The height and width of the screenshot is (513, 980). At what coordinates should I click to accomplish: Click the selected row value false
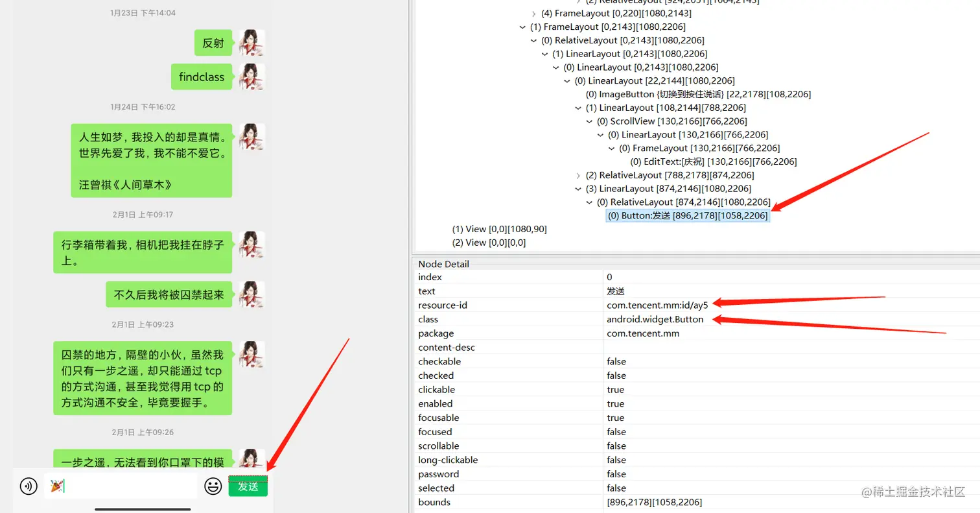pos(616,488)
